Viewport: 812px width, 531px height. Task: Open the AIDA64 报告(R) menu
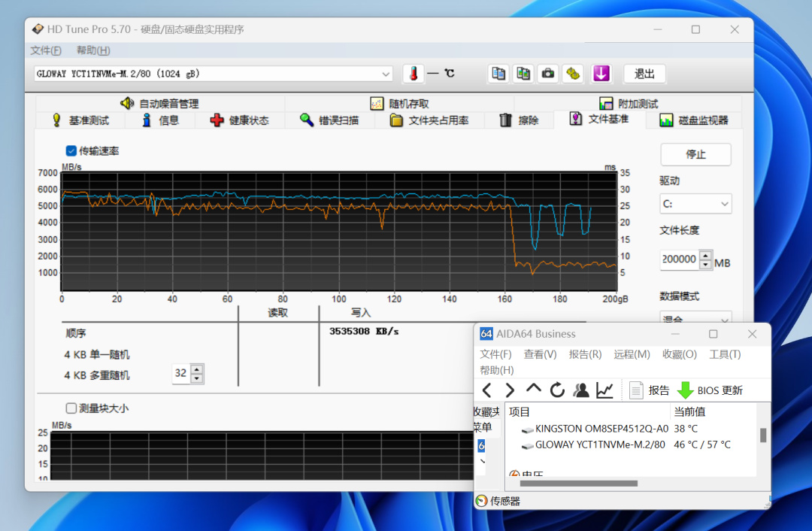(585, 353)
